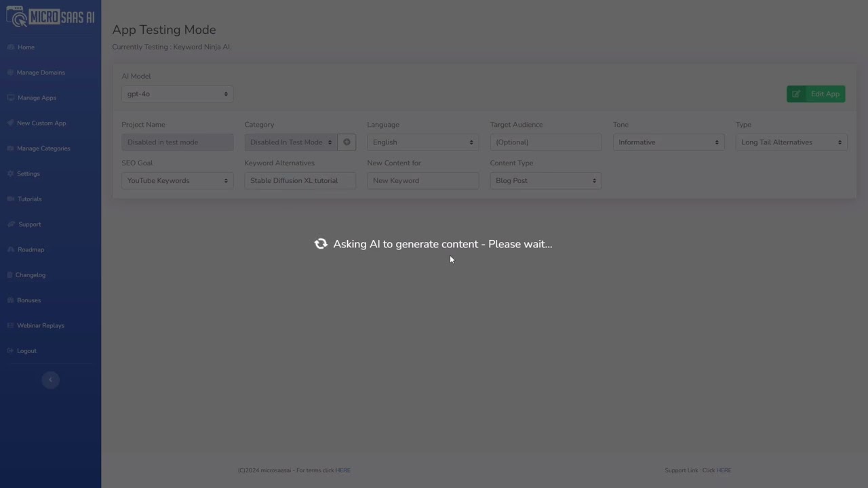868x488 pixels.
Task: Click the Manage Domains globe icon
Action: pyautogui.click(x=10, y=73)
